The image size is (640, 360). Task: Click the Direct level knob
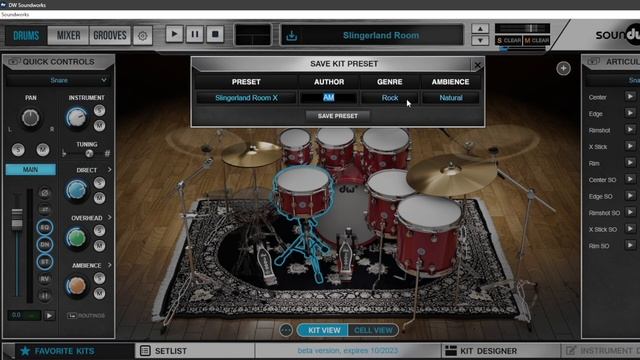[76, 190]
